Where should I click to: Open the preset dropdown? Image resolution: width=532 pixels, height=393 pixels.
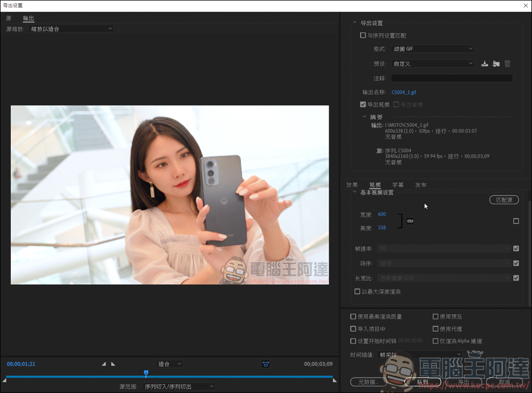click(432, 63)
